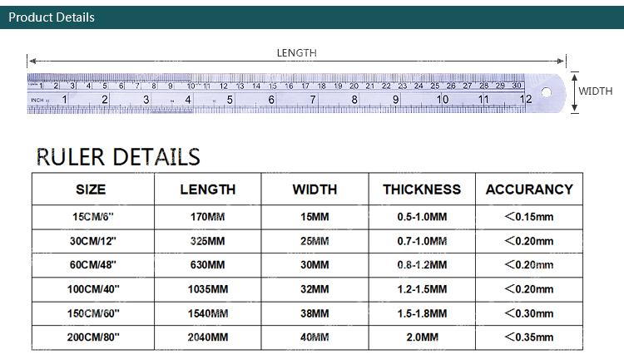The image size is (624, 364).
Task: Click the 60CM/48" size cell
Action: tap(93, 265)
